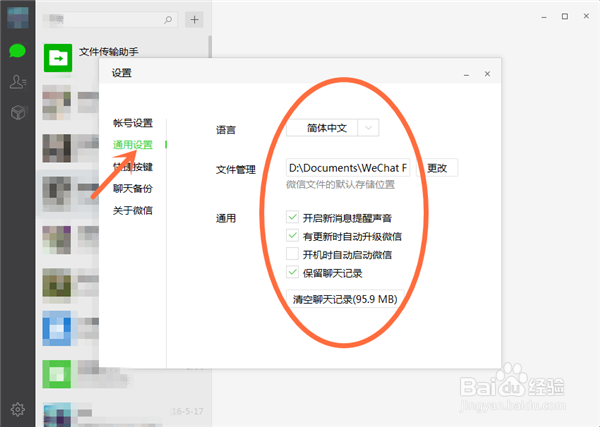Select 快捷按键 in settings sidebar
Screen dimensions: 600x427
pos(133,166)
